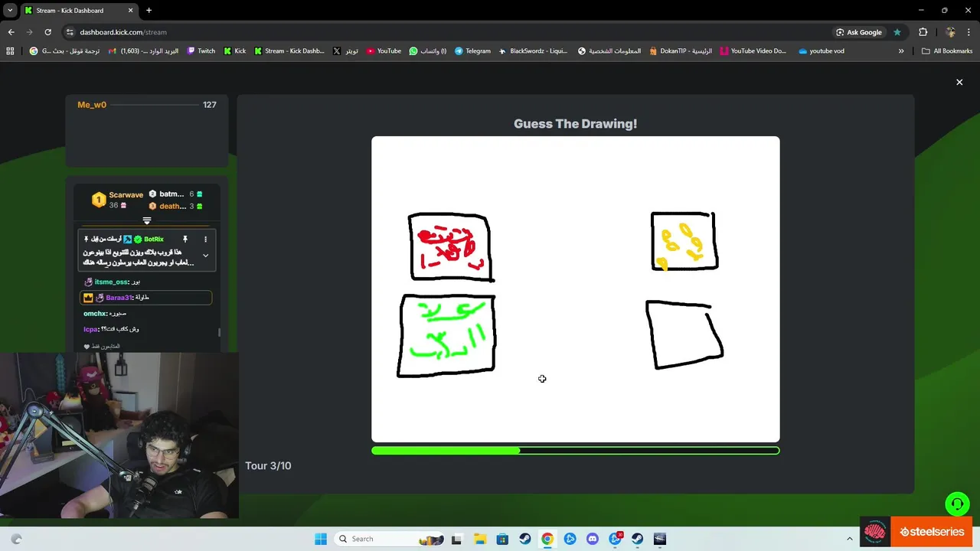
Task: Toggle the bookmark star for this page
Action: (x=897, y=32)
